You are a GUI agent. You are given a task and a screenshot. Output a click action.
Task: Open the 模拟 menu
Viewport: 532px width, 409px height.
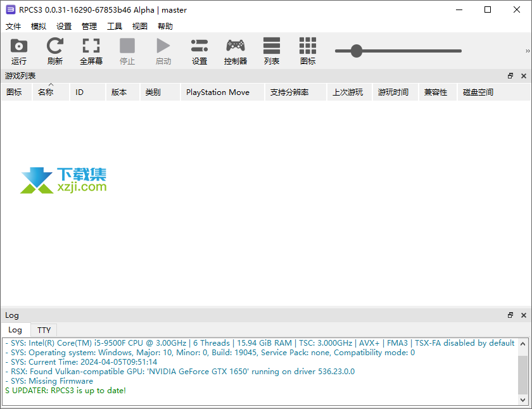39,26
